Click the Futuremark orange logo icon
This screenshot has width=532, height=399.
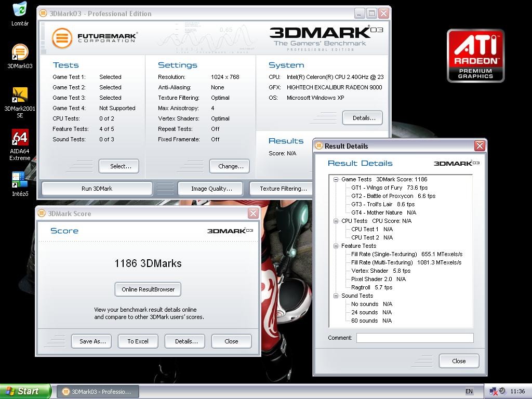[x=62, y=38]
